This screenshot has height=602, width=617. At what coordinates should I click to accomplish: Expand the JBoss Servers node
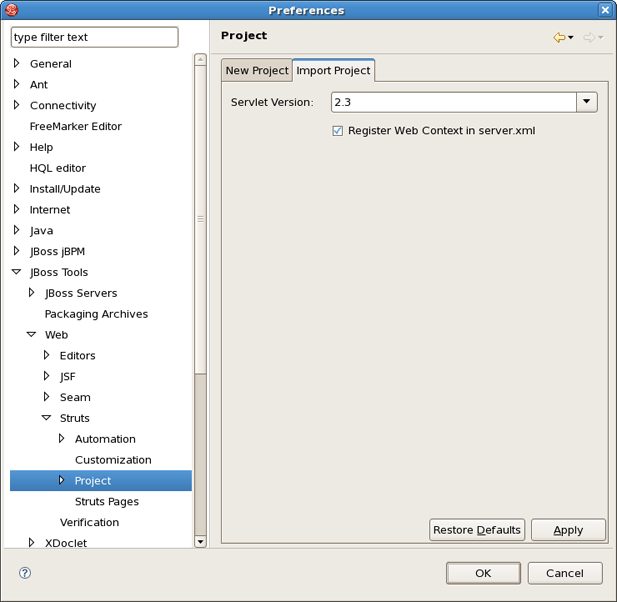click(x=31, y=293)
